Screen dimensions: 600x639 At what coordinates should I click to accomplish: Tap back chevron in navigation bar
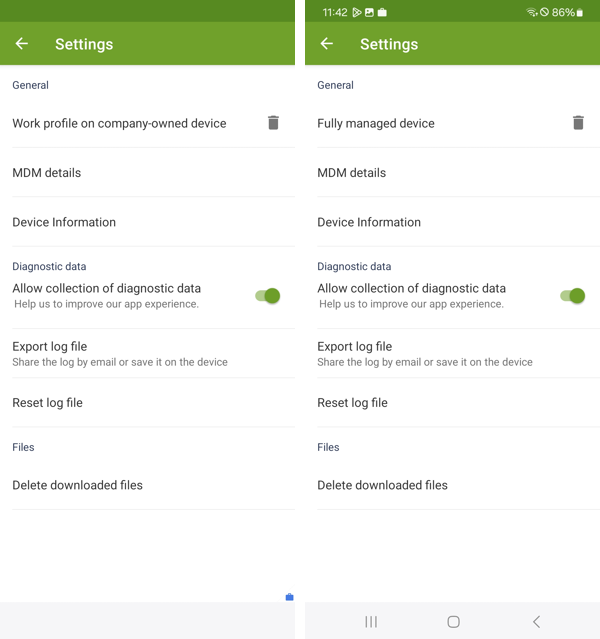[x=536, y=621]
